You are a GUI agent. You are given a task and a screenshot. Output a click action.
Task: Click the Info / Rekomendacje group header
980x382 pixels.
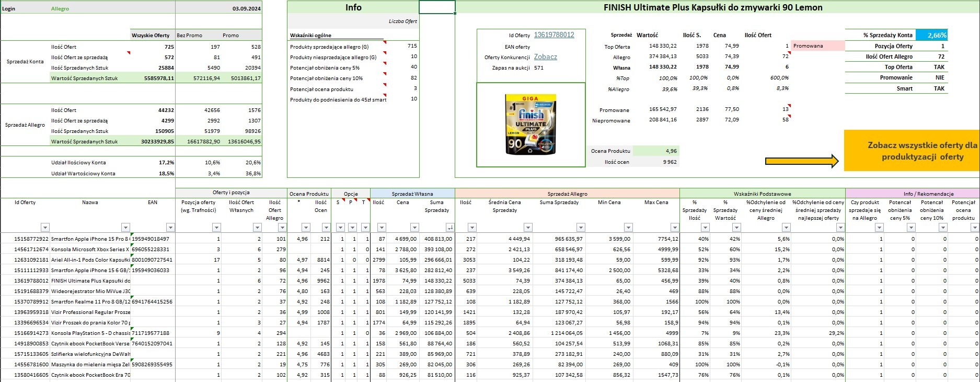click(928, 194)
